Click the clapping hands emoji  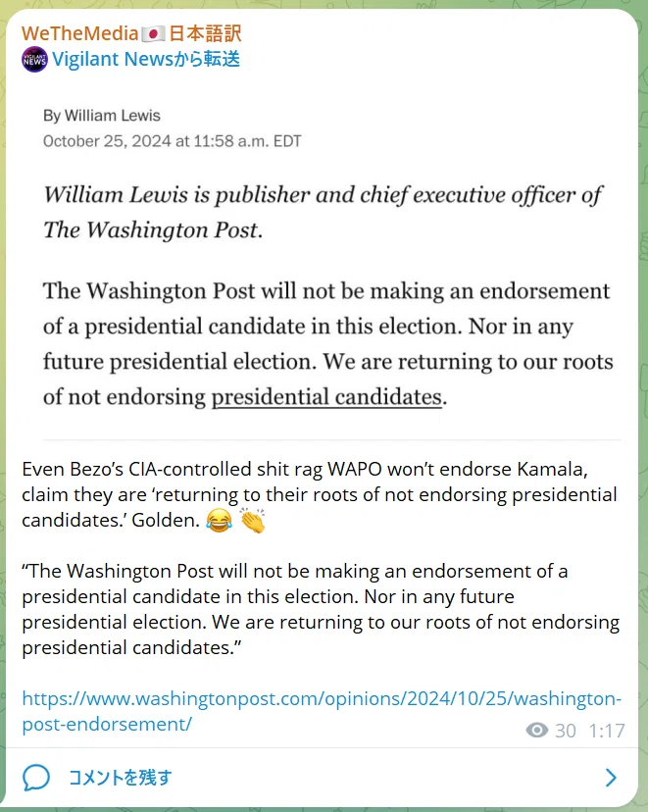[253, 521]
